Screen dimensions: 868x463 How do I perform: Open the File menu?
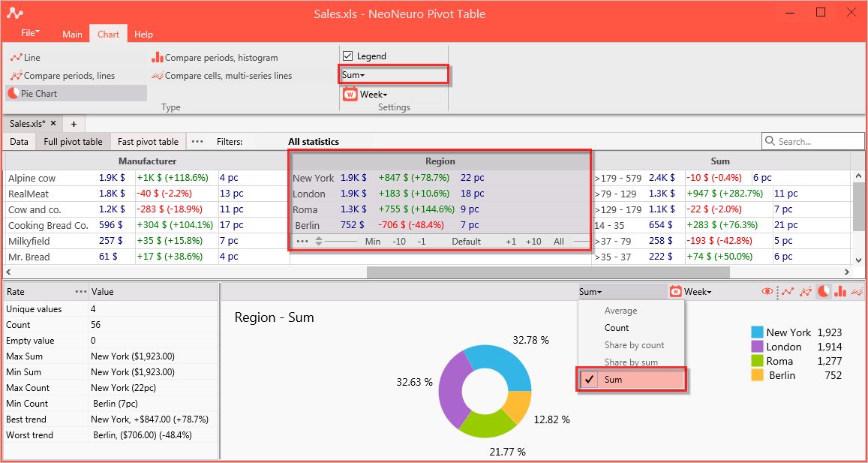(31, 33)
